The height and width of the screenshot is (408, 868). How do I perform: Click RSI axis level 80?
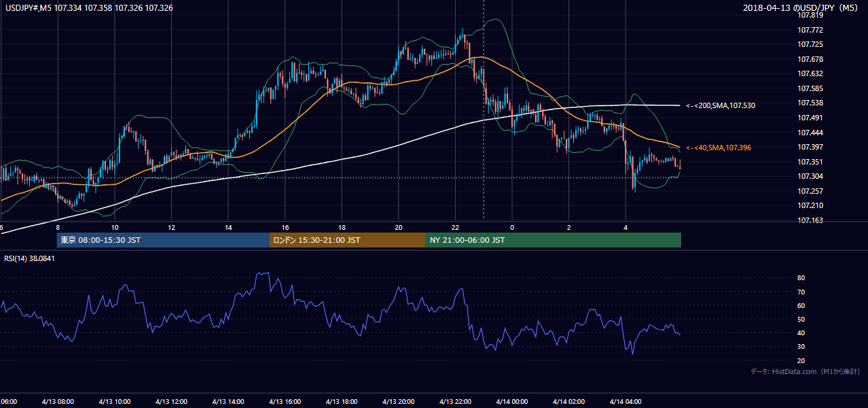click(801, 278)
